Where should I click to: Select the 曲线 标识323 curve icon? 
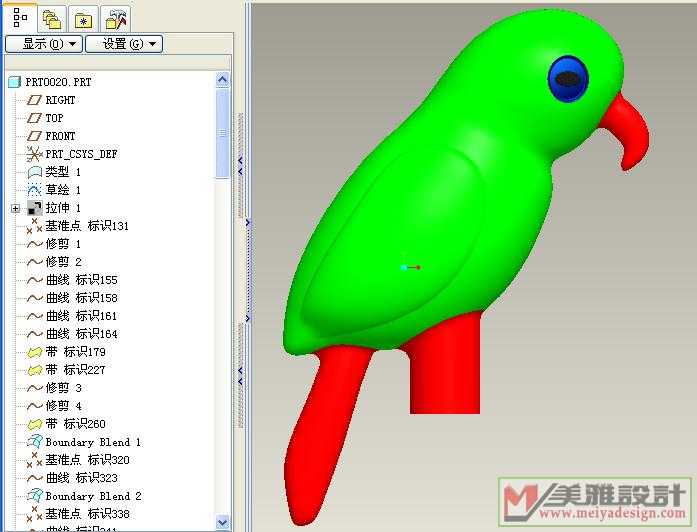point(34,478)
